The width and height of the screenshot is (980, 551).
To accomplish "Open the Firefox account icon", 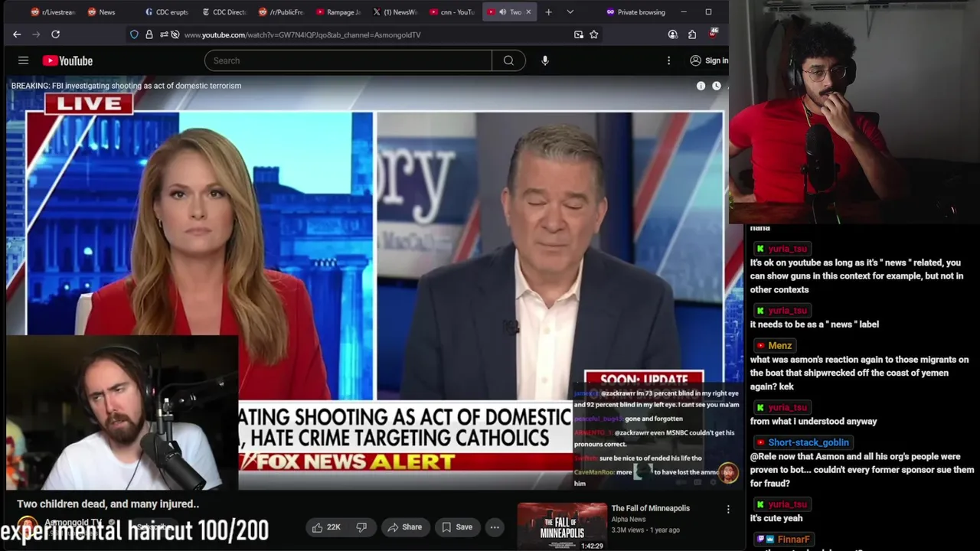I will 672,34.
